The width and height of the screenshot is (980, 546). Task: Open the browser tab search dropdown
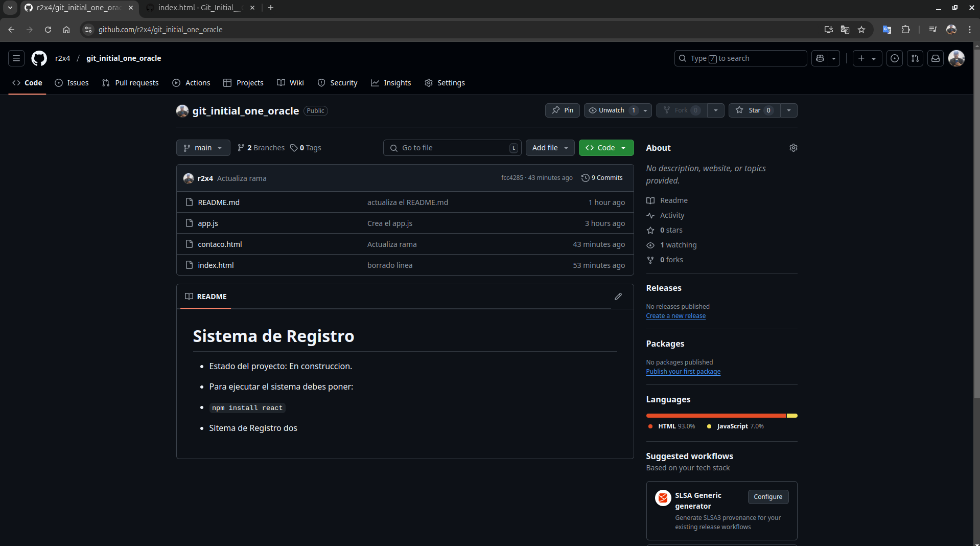[10, 8]
